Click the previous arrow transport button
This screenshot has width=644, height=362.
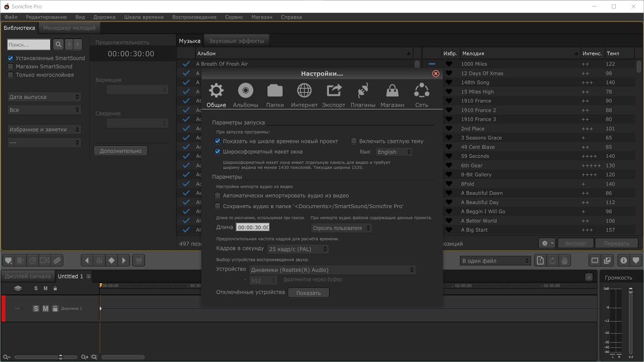87,260
